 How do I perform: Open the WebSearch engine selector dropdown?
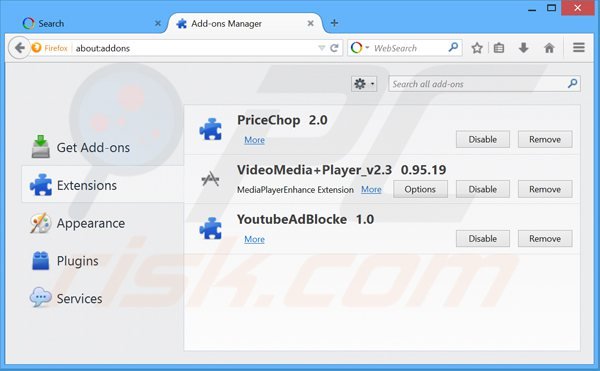pos(360,48)
